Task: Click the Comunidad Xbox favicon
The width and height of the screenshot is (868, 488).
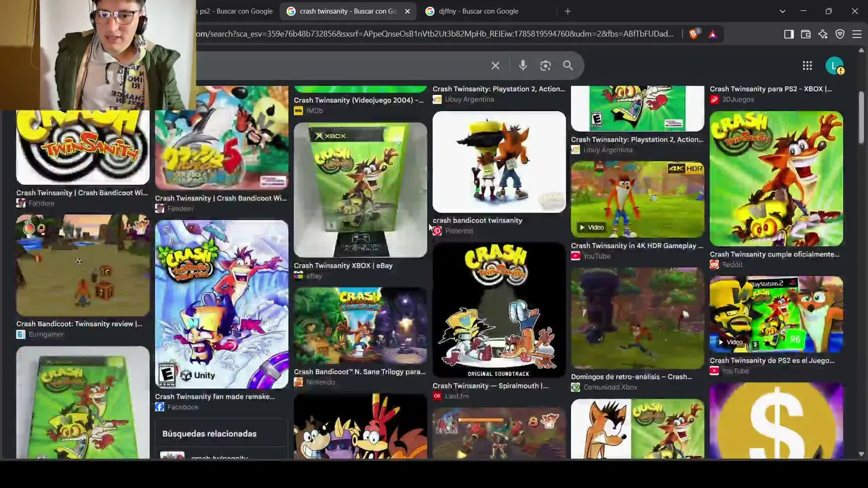Action: (x=575, y=387)
